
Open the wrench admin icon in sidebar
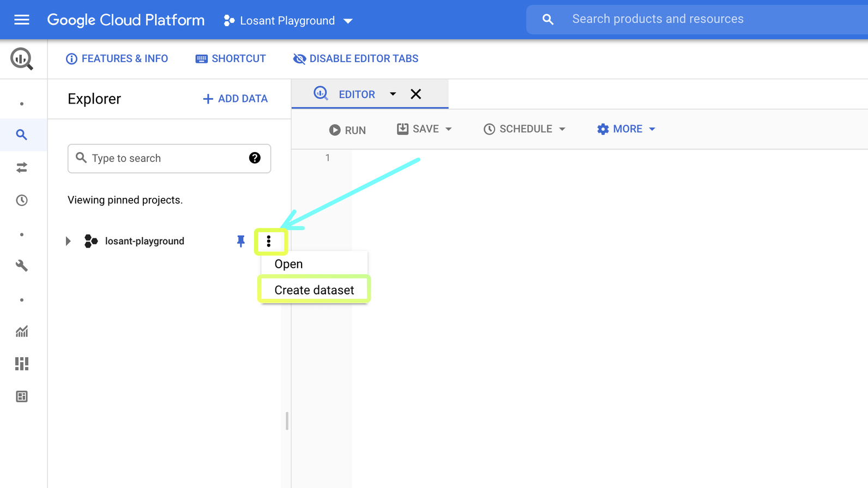22,266
